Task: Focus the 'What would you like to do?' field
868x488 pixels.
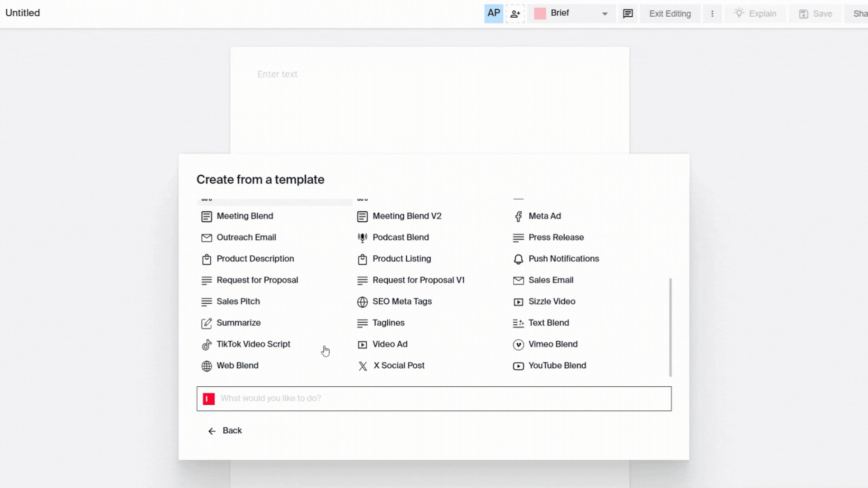Action: 434,399
